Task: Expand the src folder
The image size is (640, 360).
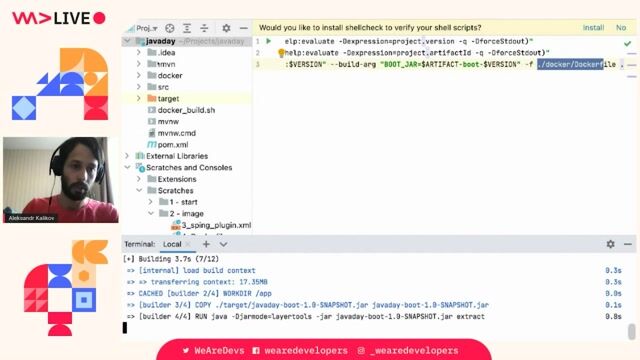Action: point(139,87)
